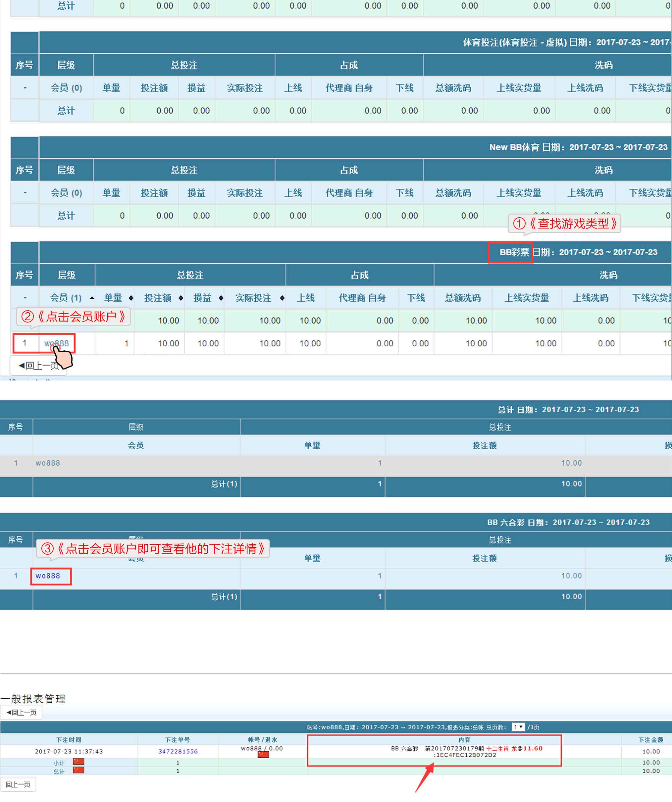Click the 单量 sort arrows in BB彩票 table
This screenshot has height=802, width=672.
click(x=131, y=298)
